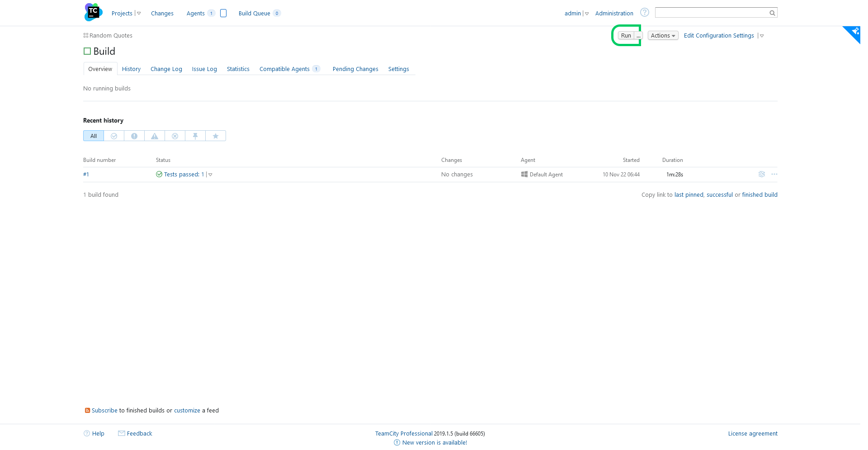The image size is (868, 450).
Task: Click the build configuration square status icon
Action: click(x=87, y=51)
